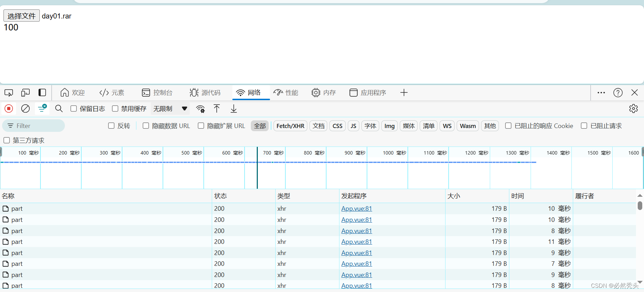
Task: Switch to the 源代码 sources tab
Action: [205, 92]
